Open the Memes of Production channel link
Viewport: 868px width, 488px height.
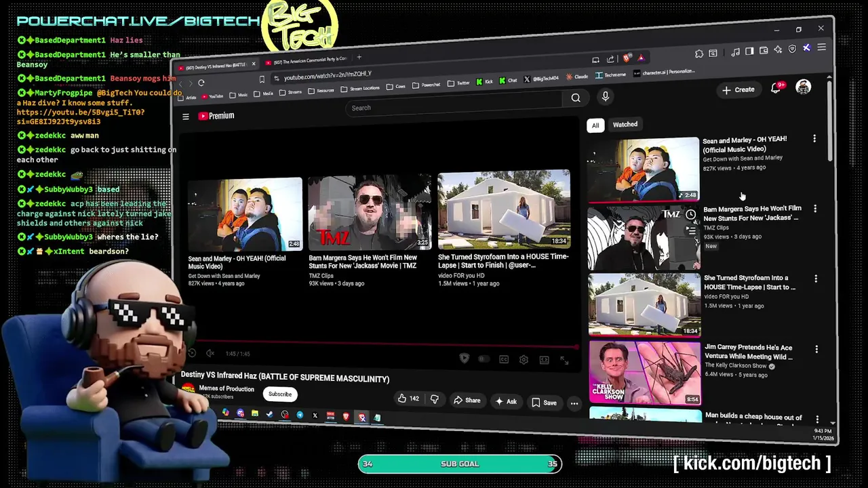[226, 388]
